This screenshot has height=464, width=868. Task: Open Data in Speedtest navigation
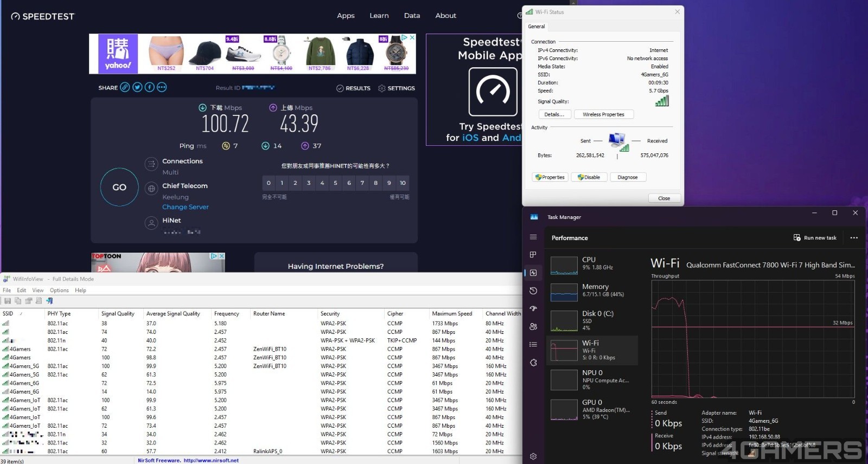(412, 16)
